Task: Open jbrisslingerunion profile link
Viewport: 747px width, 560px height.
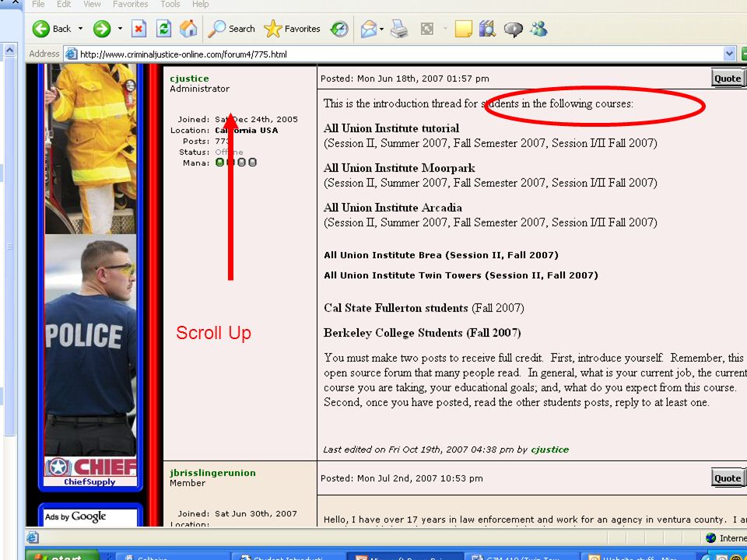Action: coord(212,473)
